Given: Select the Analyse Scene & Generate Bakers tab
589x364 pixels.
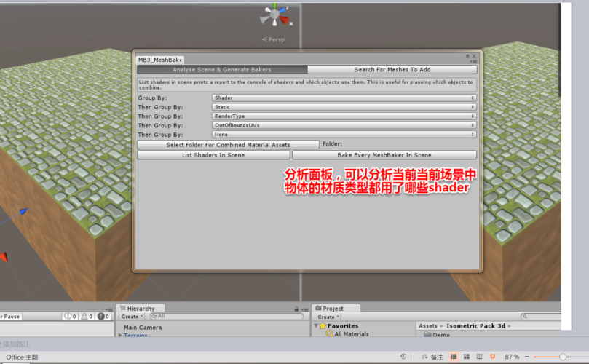Looking at the screenshot, I should pos(222,69).
